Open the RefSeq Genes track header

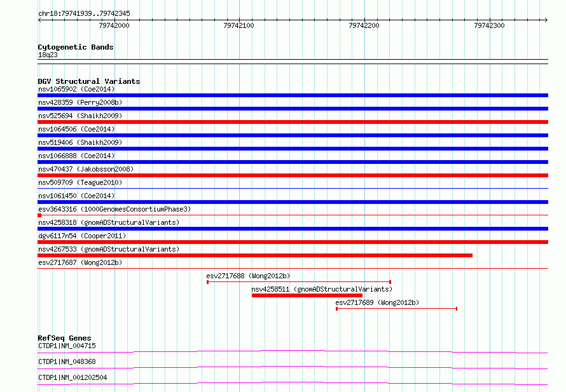point(64,338)
